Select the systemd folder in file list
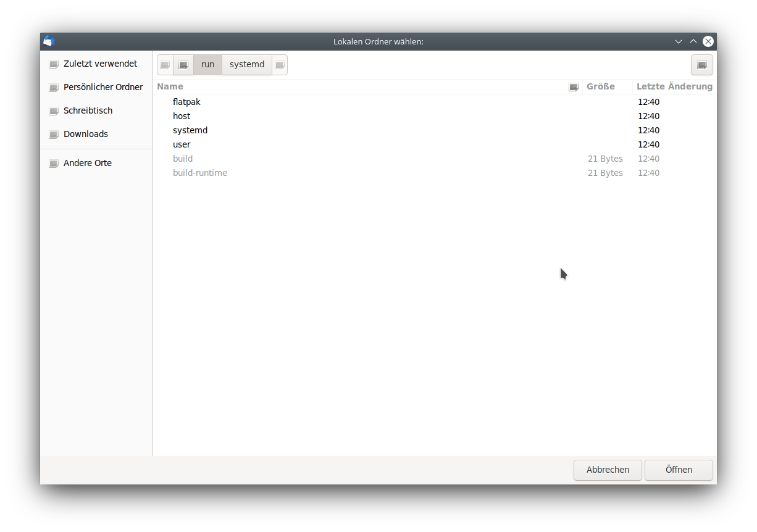The height and width of the screenshot is (532, 757). pos(435,130)
